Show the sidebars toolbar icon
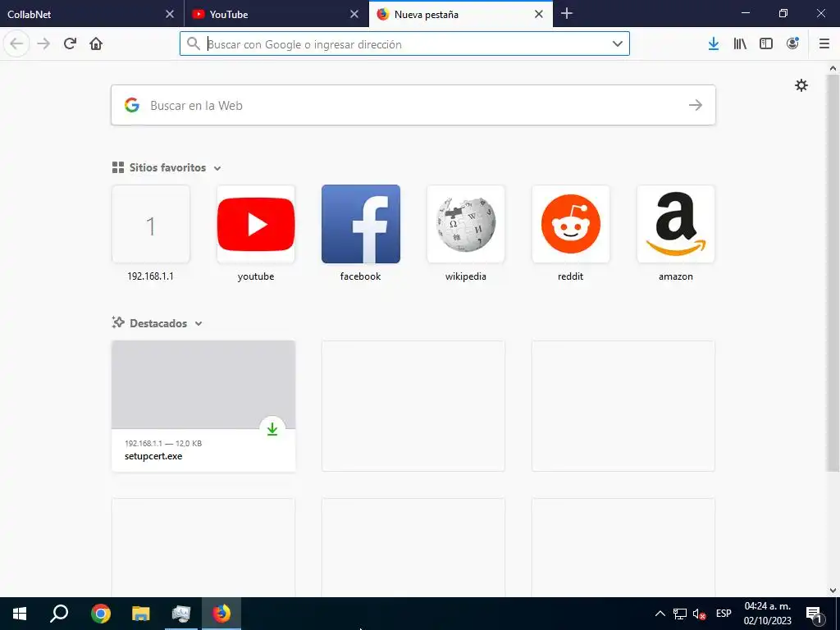 pyautogui.click(x=766, y=44)
